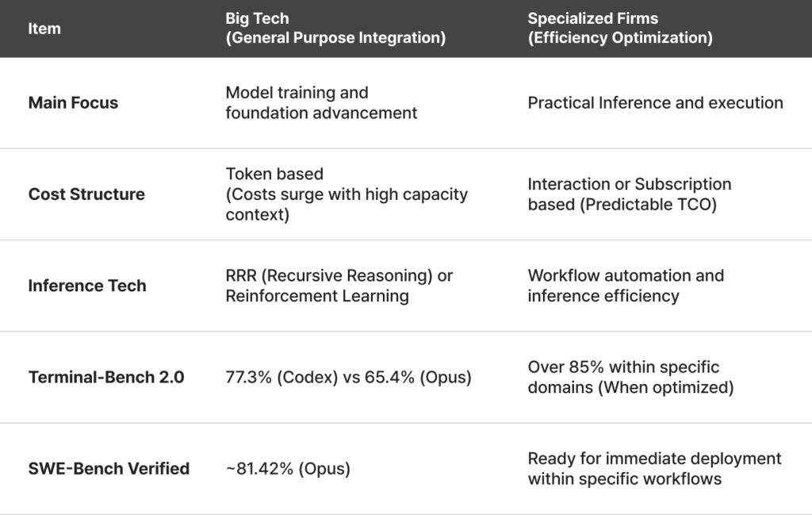Click "Model training and foundation advancement" cell
This screenshot has height=515, width=812.
(321, 103)
